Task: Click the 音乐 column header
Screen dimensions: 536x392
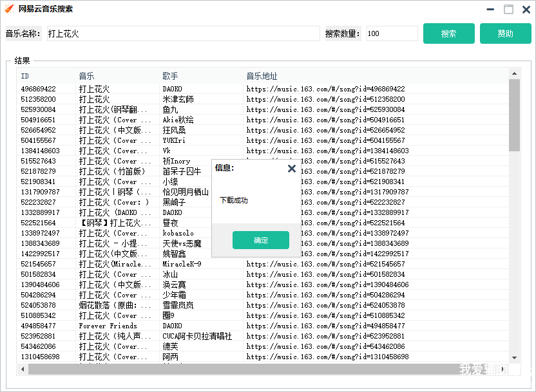Action: point(86,76)
